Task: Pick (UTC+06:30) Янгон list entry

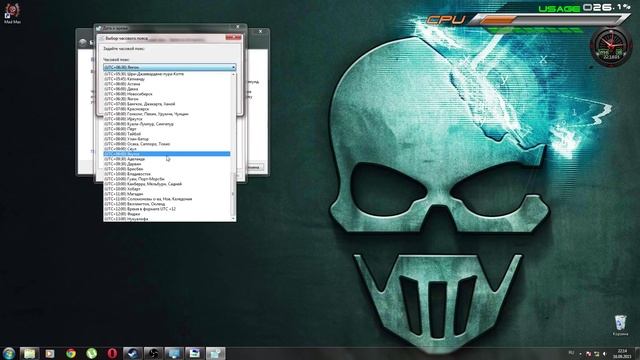Action: tap(167, 99)
